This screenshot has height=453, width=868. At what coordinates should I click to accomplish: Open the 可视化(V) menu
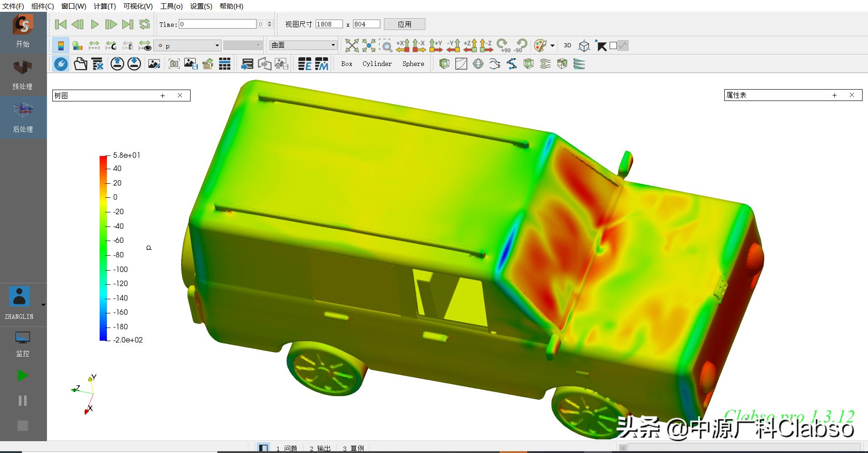pos(138,6)
